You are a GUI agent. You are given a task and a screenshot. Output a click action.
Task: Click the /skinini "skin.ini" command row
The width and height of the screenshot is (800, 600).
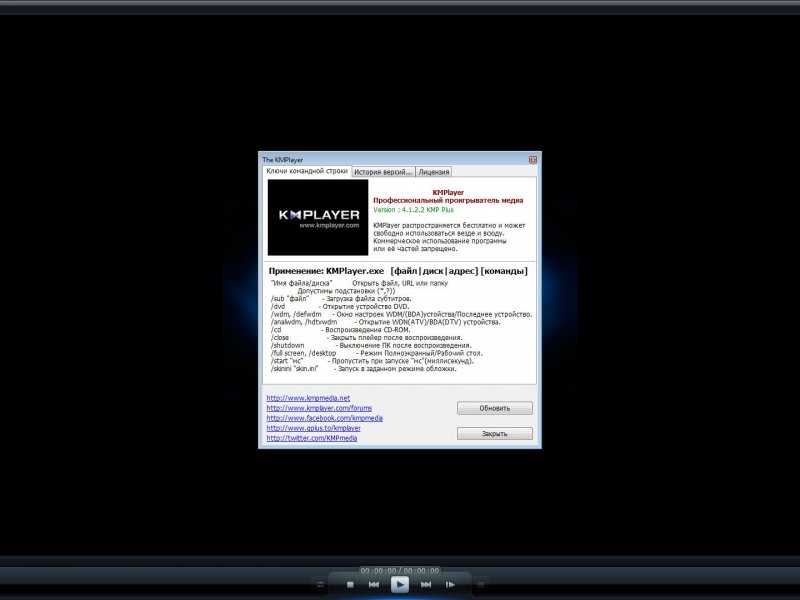364,368
